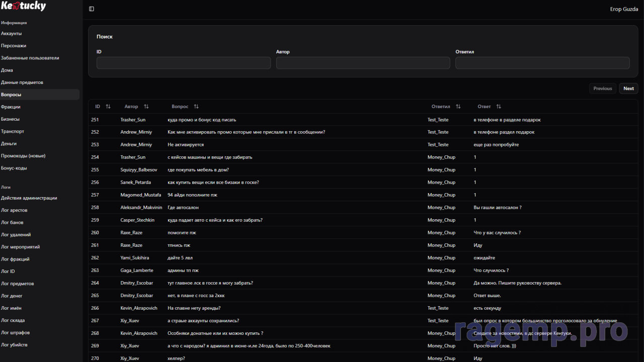This screenshot has width=644, height=362.
Task: Click author Andrew_Mirniy in row 252
Action: point(136,132)
